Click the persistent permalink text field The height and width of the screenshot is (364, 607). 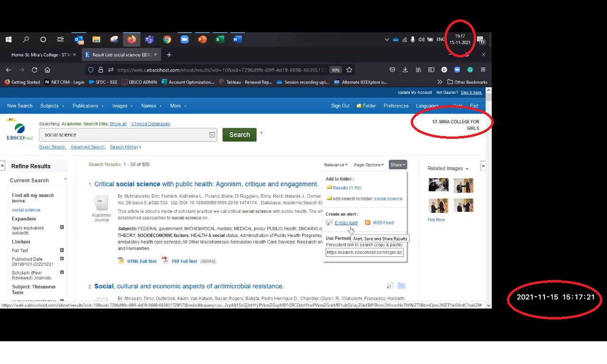[364, 252]
